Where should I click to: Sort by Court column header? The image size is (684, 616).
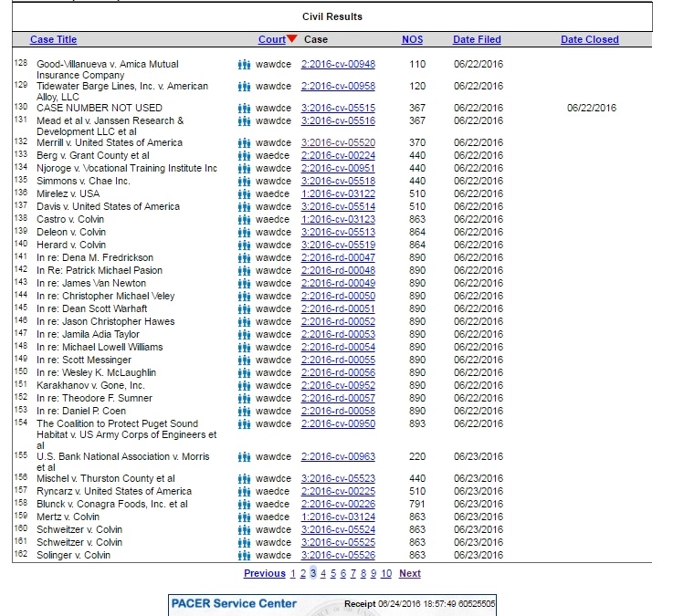point(271,39)
